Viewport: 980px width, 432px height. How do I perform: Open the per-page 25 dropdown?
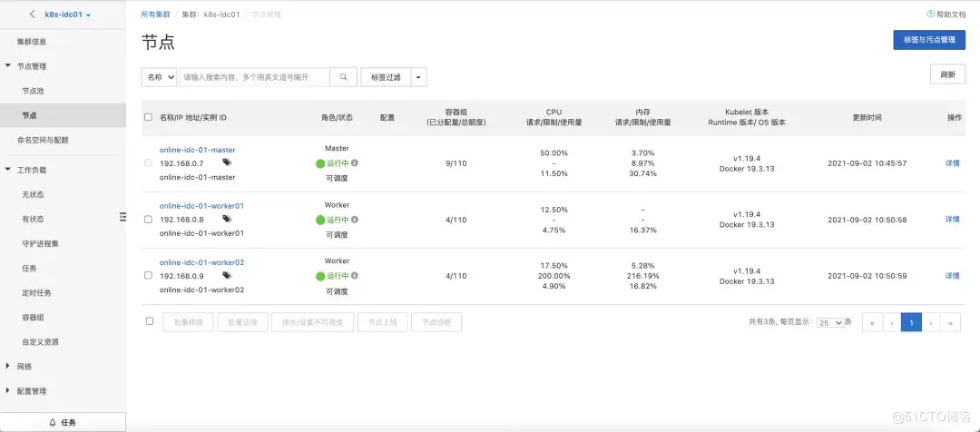point(830,322)
